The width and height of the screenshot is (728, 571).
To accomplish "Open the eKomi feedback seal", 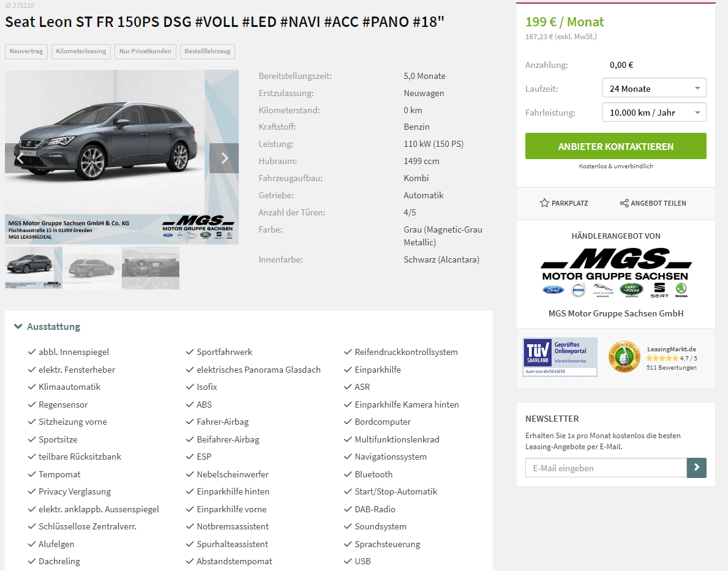I will tap(624, 357).
